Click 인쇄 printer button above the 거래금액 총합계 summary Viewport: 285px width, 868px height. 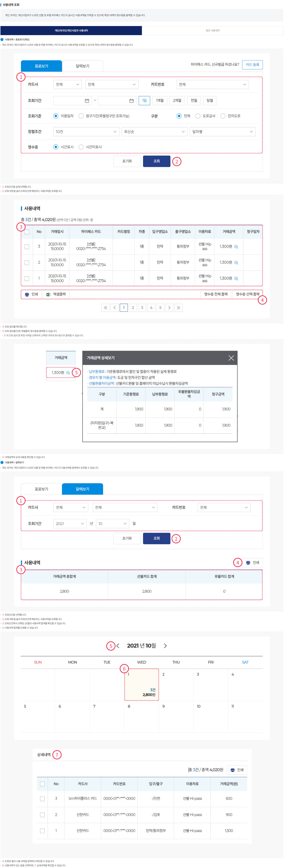[x=253, y=562]
